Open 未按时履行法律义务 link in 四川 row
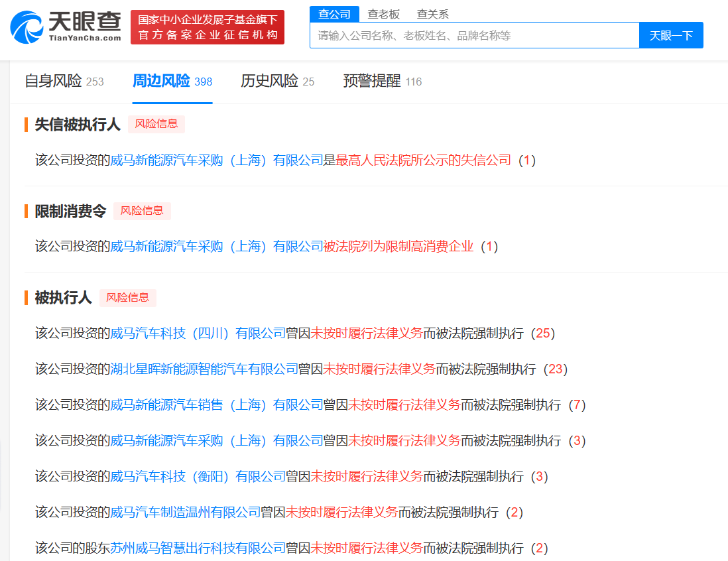 367,334
